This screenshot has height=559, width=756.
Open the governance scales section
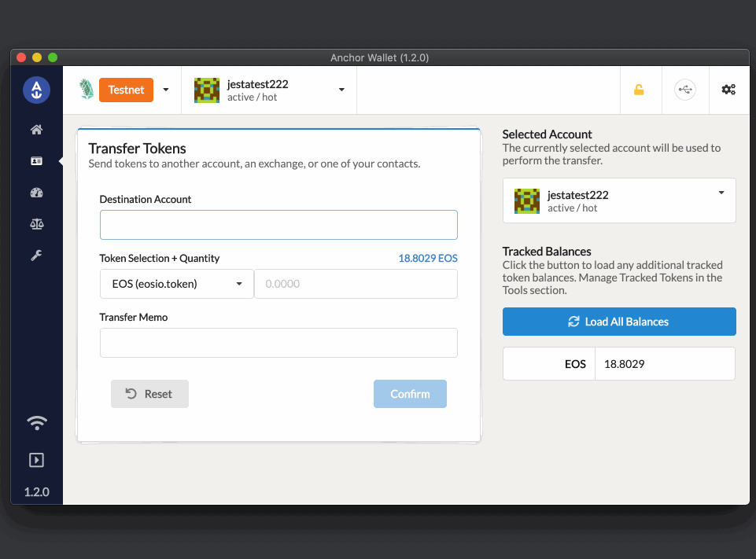pyautogui.click(x=37, y=224)
